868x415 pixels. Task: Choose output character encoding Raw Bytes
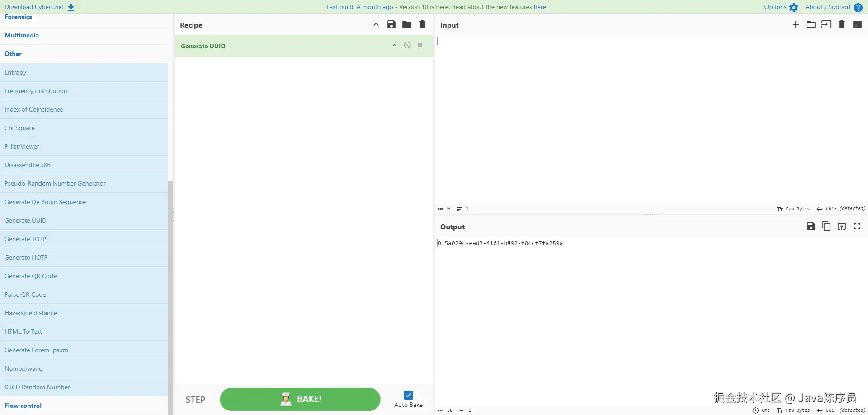coord(793,410)
